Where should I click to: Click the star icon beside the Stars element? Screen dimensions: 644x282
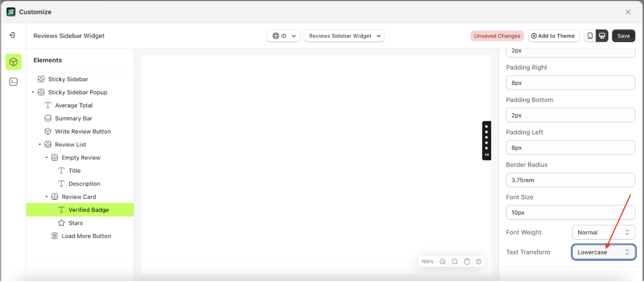click(x=61, y=223)
